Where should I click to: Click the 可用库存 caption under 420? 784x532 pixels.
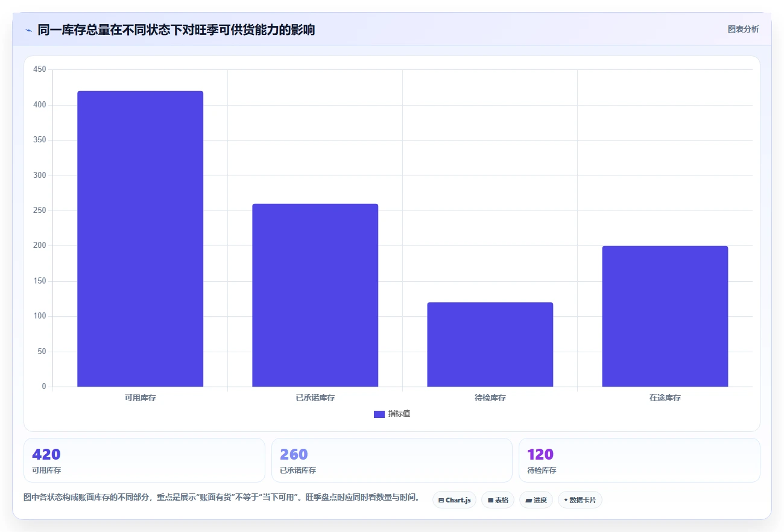(x=46, y=470)
